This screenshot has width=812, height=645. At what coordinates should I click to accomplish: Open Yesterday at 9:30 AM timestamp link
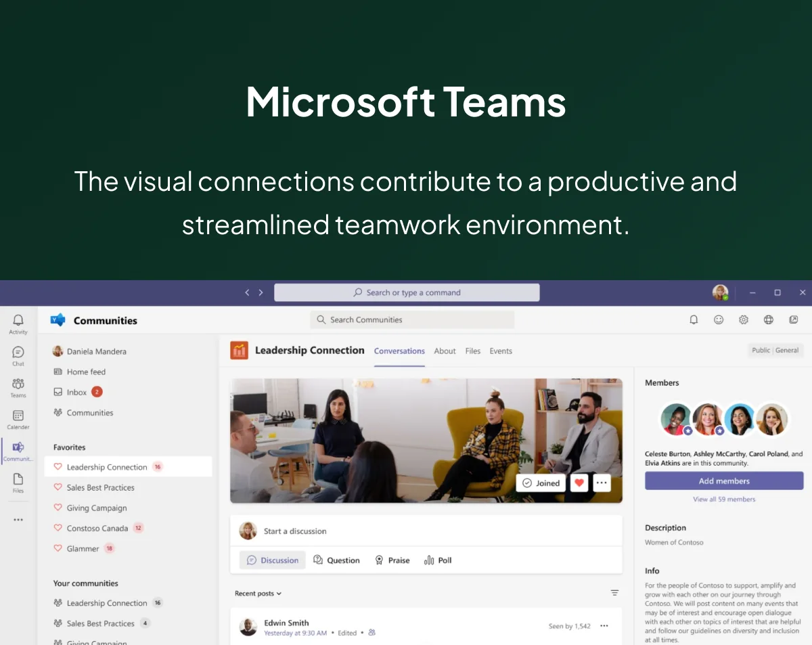pos(295,633)
